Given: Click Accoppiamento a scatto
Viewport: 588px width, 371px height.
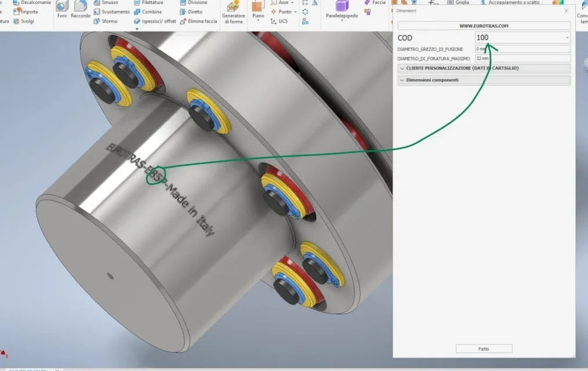Looking at the screenshot, I should tap(510, 2).
